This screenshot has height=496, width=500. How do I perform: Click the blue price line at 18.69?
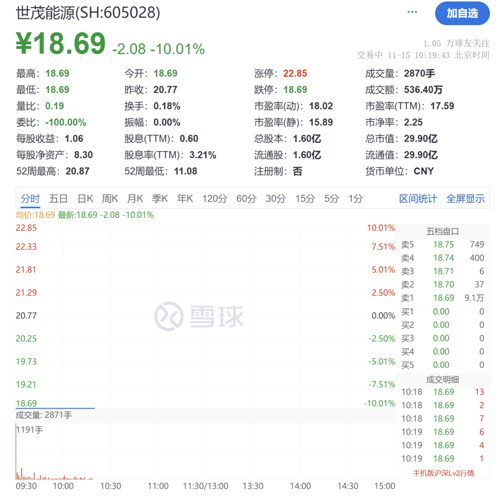point(55,408)
